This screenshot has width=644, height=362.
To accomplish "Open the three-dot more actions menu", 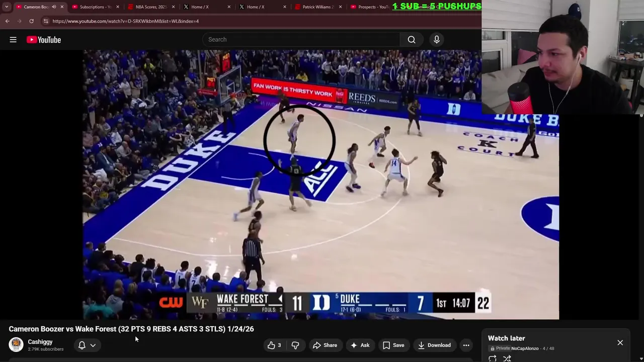I will point(466,345).
